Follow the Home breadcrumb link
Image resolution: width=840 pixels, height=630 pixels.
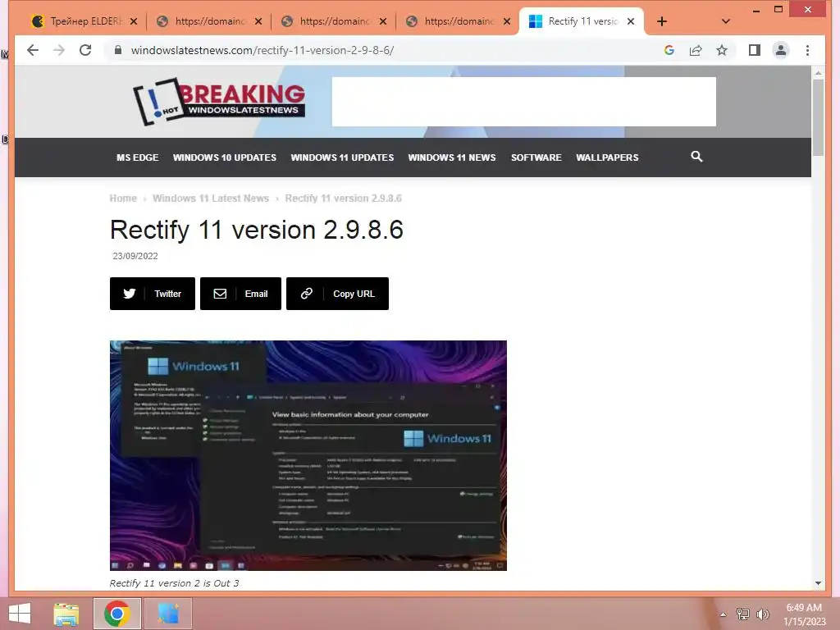coord(123,199)
